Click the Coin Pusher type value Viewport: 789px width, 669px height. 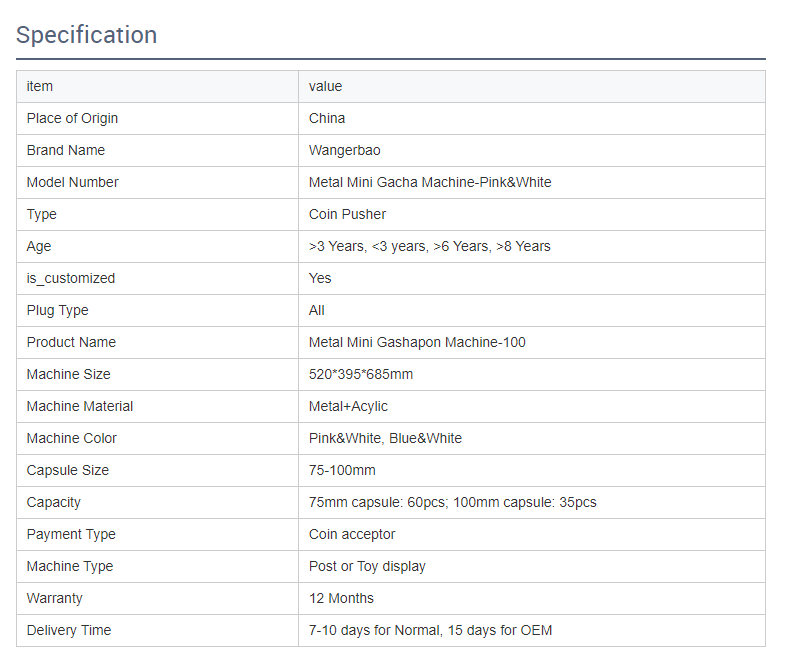click(x=347, y=214)
